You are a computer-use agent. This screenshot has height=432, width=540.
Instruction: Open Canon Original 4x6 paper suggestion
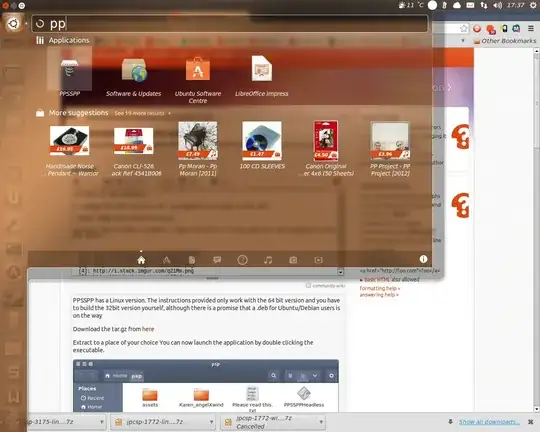(326, 148)
